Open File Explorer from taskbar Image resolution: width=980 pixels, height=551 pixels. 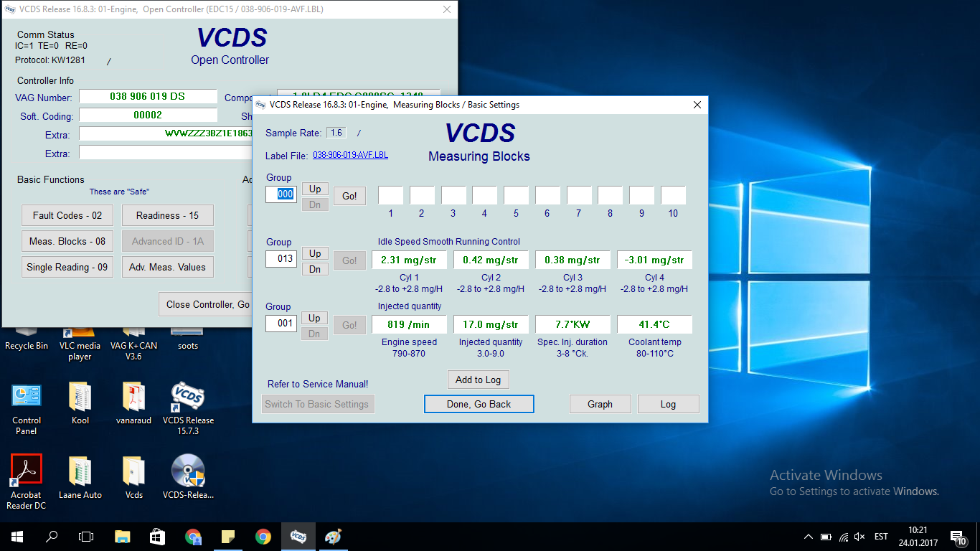pyautogui.click(x=123, y=536)
